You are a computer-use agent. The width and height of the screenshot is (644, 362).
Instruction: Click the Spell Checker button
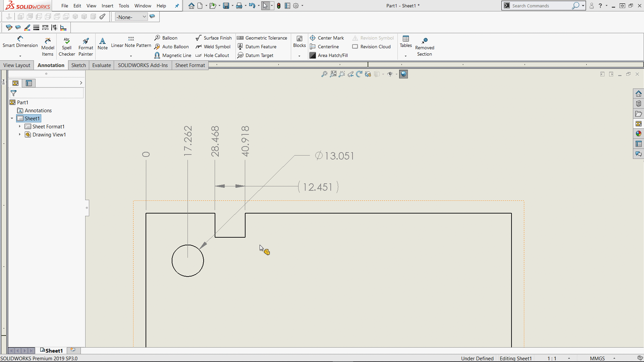pyautogui.click(x=66, y=46)
